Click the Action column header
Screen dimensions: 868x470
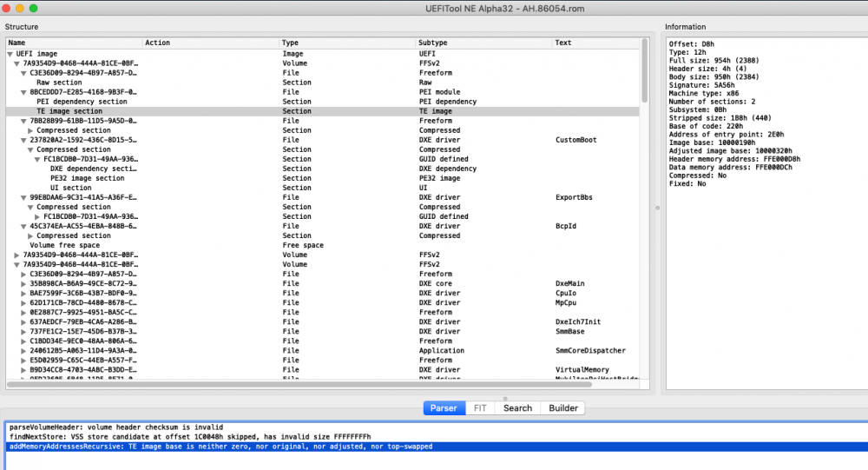coord(210,43)
